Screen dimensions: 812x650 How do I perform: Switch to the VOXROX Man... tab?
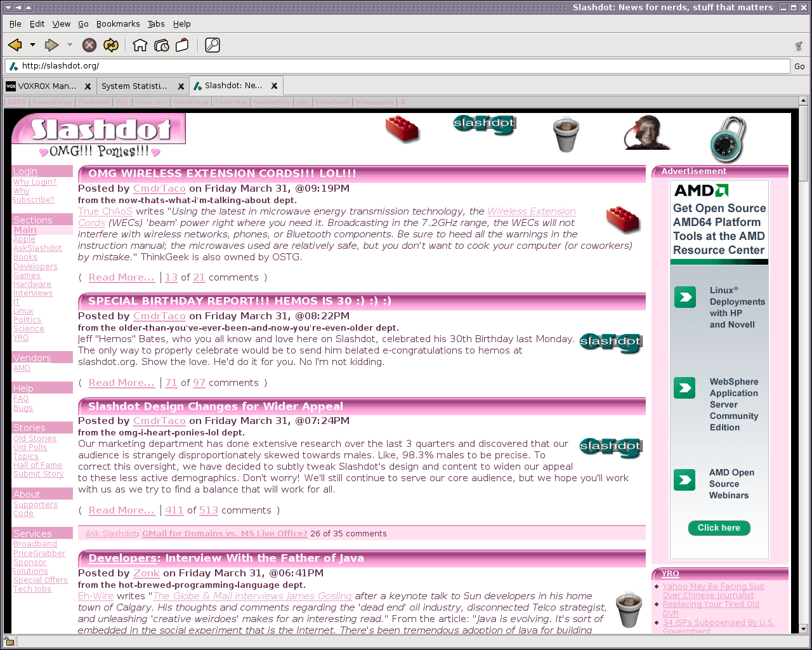[x=49, y=86]
